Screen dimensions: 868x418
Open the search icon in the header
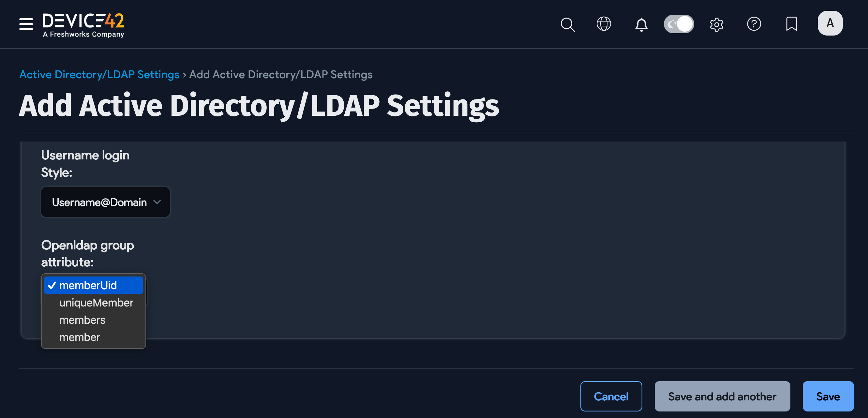pos(567,24)
